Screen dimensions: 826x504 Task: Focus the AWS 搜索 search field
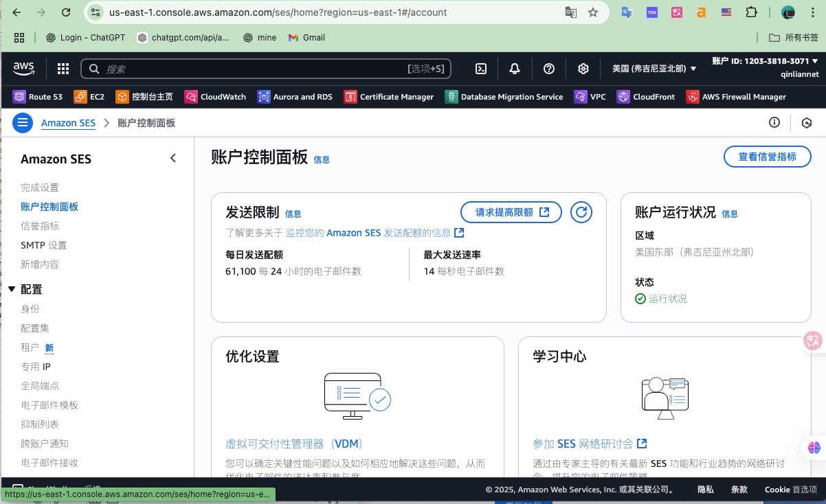click(x=266, y=69)
